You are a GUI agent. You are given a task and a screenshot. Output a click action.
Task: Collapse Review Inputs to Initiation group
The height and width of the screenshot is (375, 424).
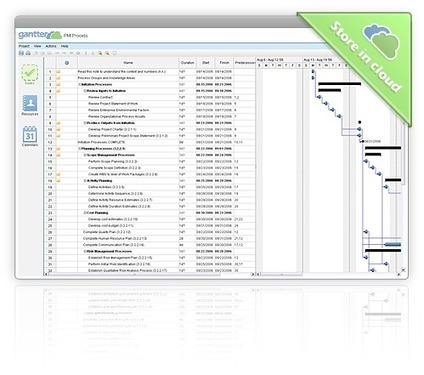pyautogui.click(x=85, y=91)
